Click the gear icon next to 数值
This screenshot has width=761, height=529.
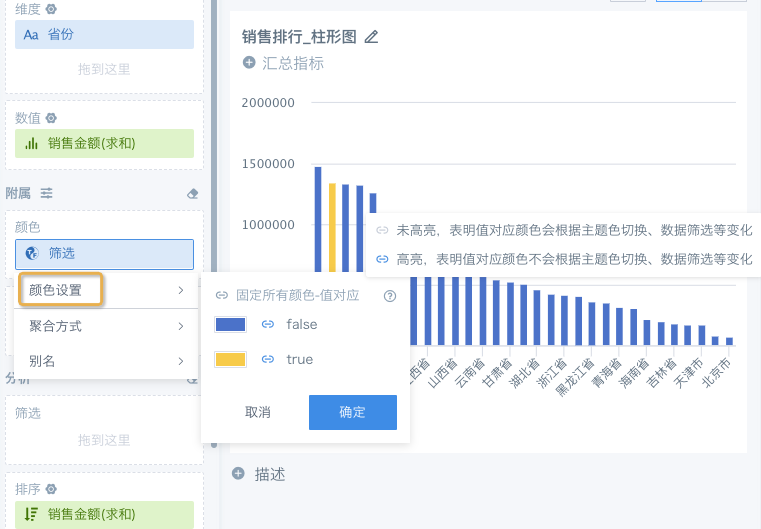click(x=51, y=117)
